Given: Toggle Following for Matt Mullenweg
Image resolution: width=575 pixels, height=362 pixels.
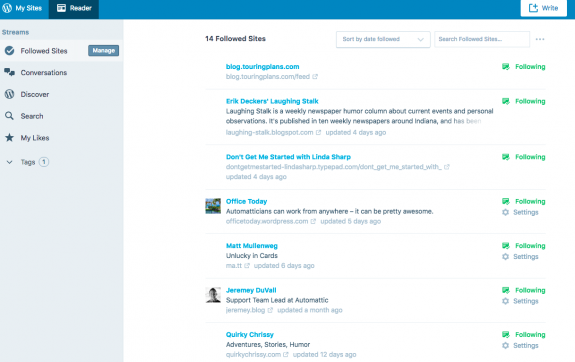Looking at the screenshot, I should (x=524, y=246).
